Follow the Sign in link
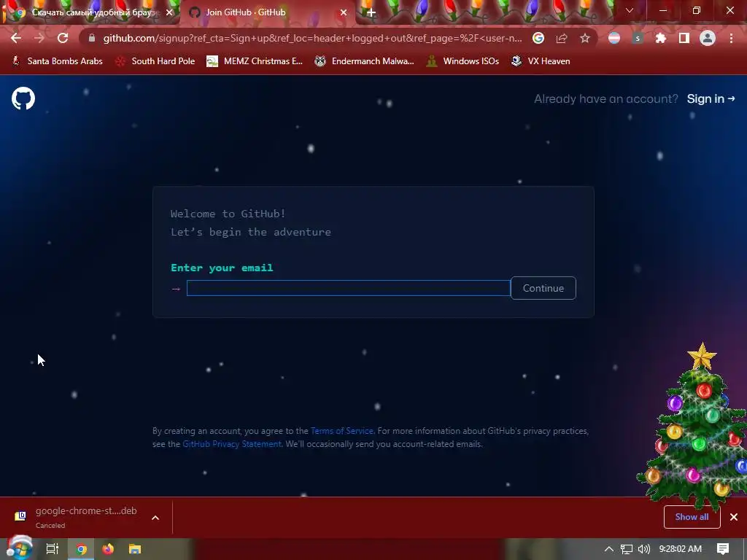Image resolution: width=747 pixels, height=560 pixels. coord(711,98)
